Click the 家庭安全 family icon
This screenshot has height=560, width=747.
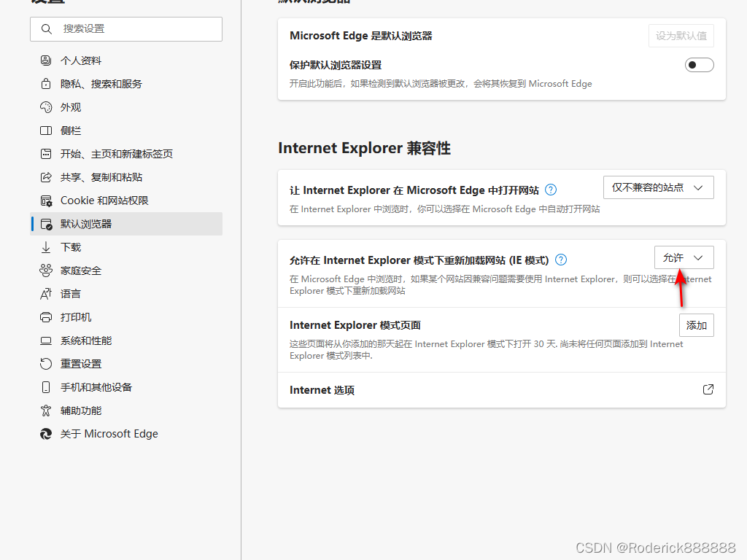(x=46, y=271)
